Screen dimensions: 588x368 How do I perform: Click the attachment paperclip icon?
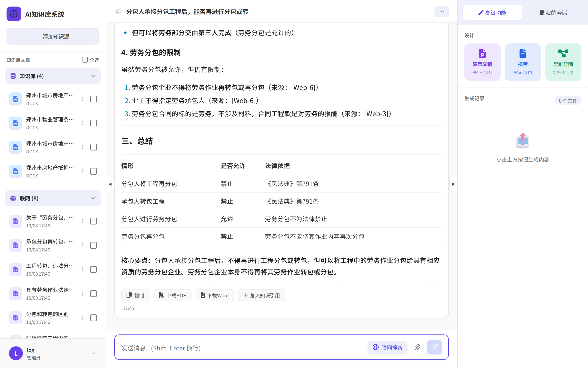coord(417,347)
